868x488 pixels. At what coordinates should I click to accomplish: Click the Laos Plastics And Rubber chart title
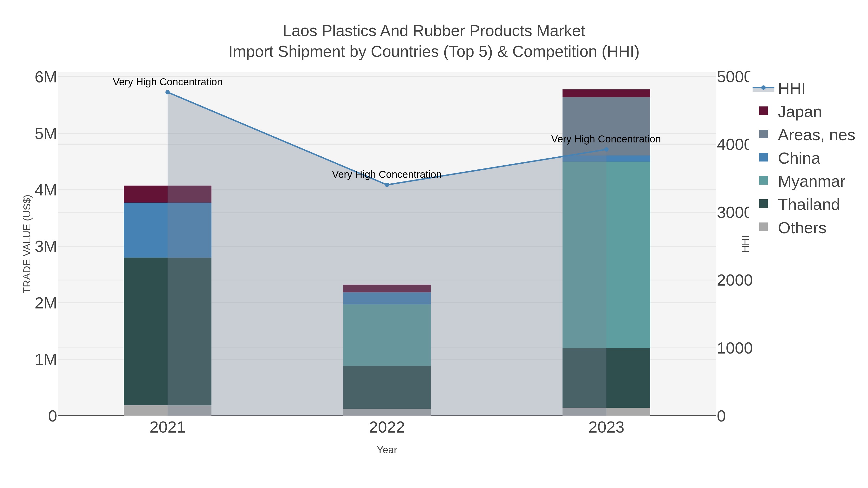(x=434, y=31)
